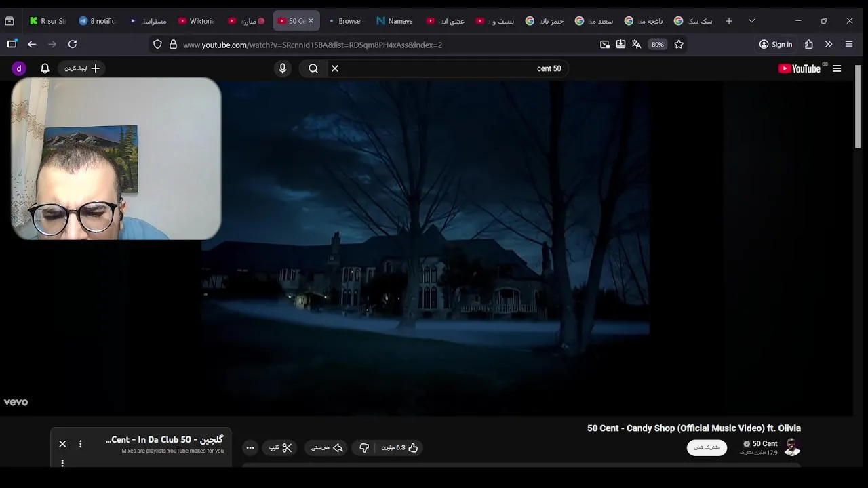Switch to the Wiktoria tab
Image resolution: width=868 pixels, height=488 pixels.
(196, 21)
